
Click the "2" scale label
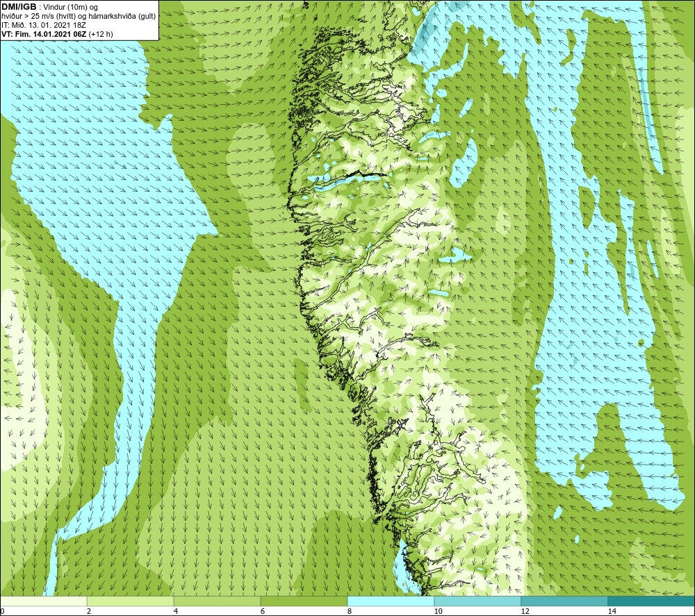[89, 611]
